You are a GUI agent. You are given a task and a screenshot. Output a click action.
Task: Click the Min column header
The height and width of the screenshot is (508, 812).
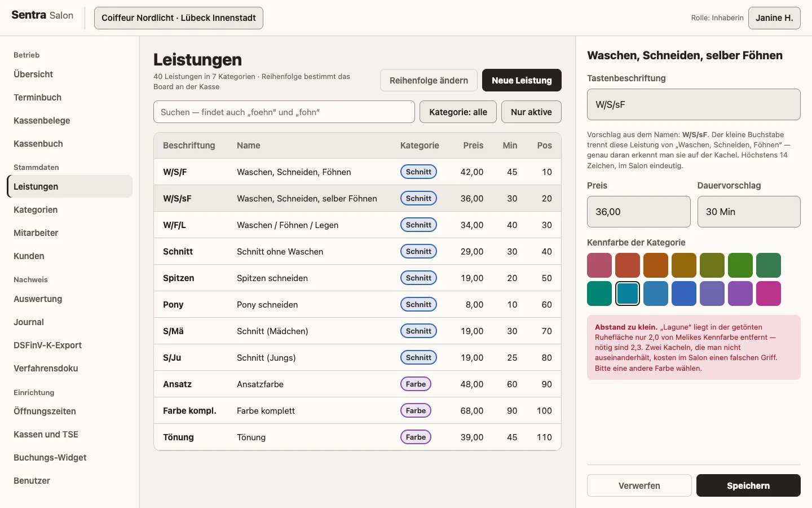click(x=510, y=146)
